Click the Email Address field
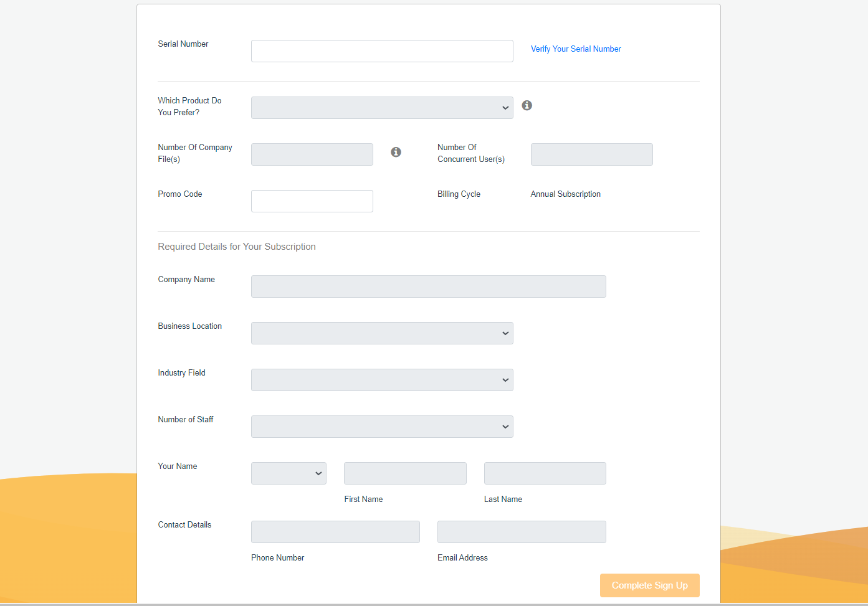The height and width of the screenshot is (606, 868). (522, 532)
